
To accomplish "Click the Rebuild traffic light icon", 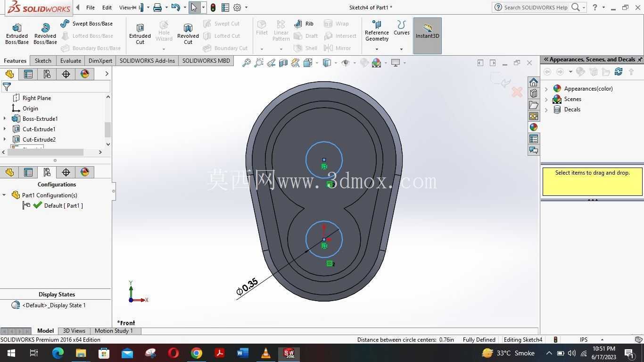I will click(213, 8).
